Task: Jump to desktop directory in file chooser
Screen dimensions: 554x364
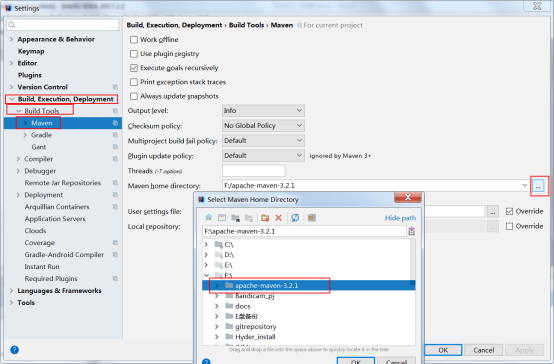Action: (222, 217)
